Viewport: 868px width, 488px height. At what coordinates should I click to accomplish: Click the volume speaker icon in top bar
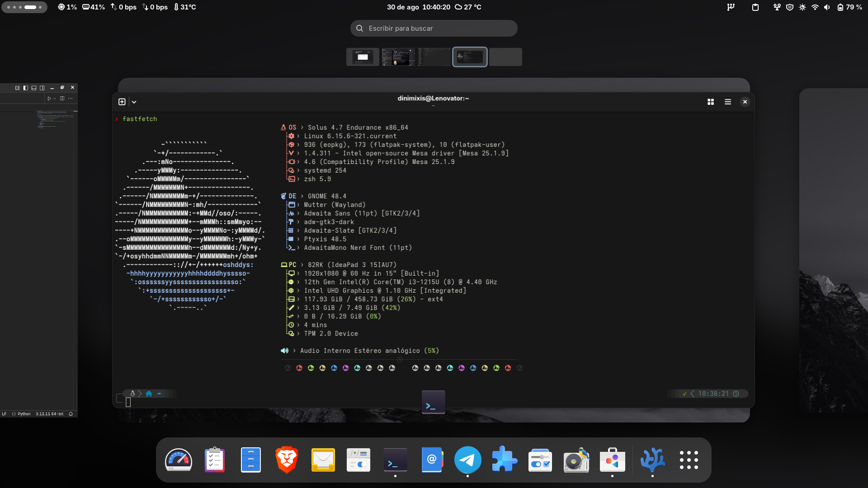(827, 7)
